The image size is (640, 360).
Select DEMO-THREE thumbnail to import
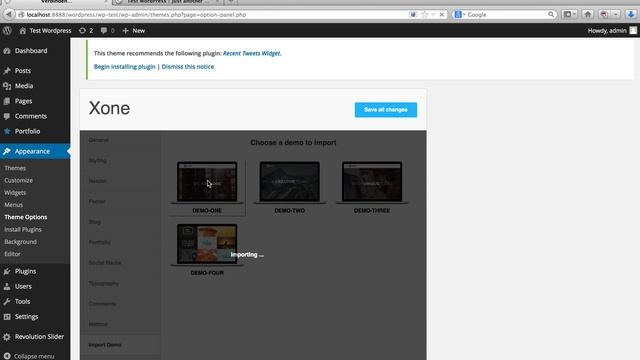point(372,182)
